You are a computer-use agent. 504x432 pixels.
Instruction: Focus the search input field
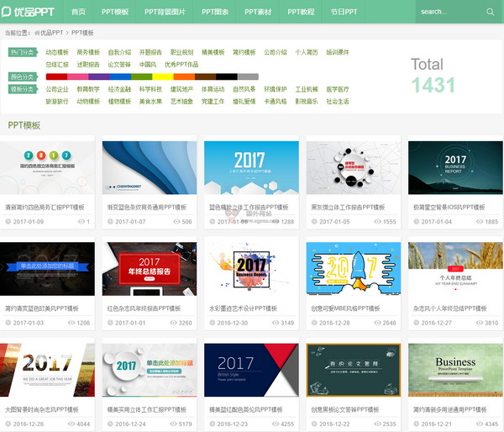[x=450, y=12]
